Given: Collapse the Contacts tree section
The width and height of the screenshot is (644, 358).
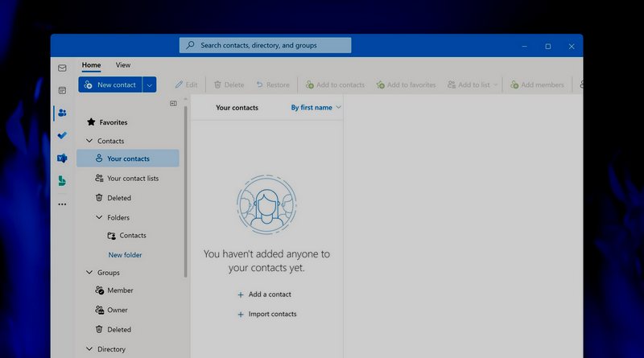Looking at the screenshot, I should pyautogui.click(x=90, y=141).
